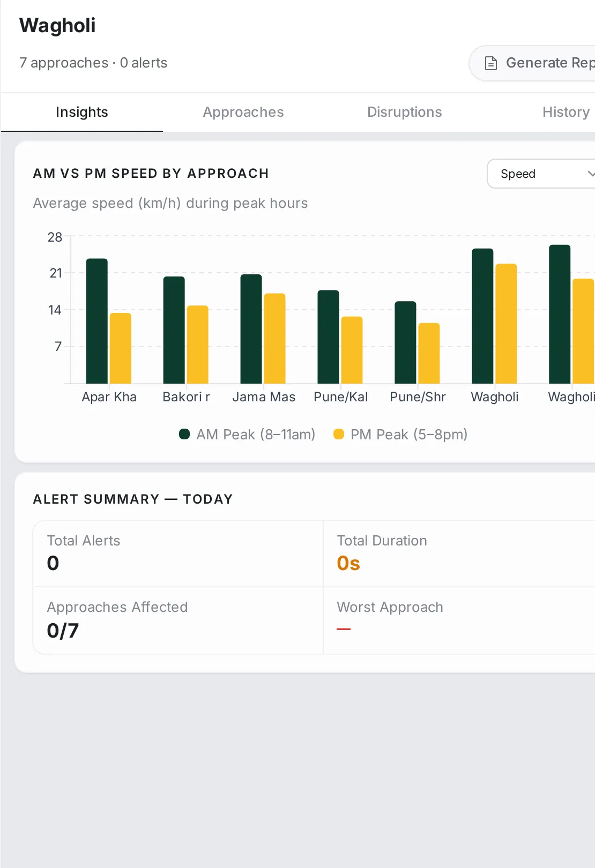This screenshot has width=595, height=868.
Task: Switch to the Insights tab
Action: tap(82, 112)
